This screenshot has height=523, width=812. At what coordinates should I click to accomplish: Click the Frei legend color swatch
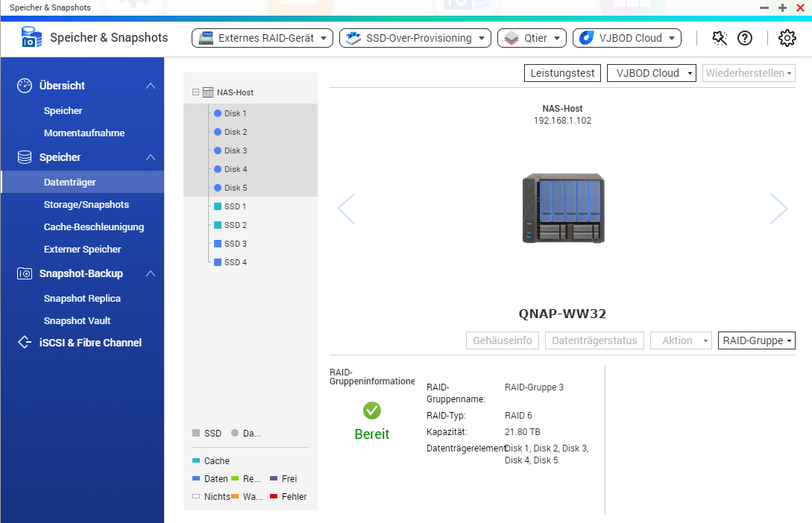pos(274,478)
